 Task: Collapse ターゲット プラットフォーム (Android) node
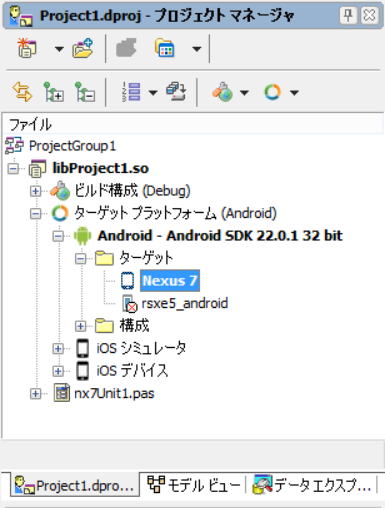(x=35, y=214)
